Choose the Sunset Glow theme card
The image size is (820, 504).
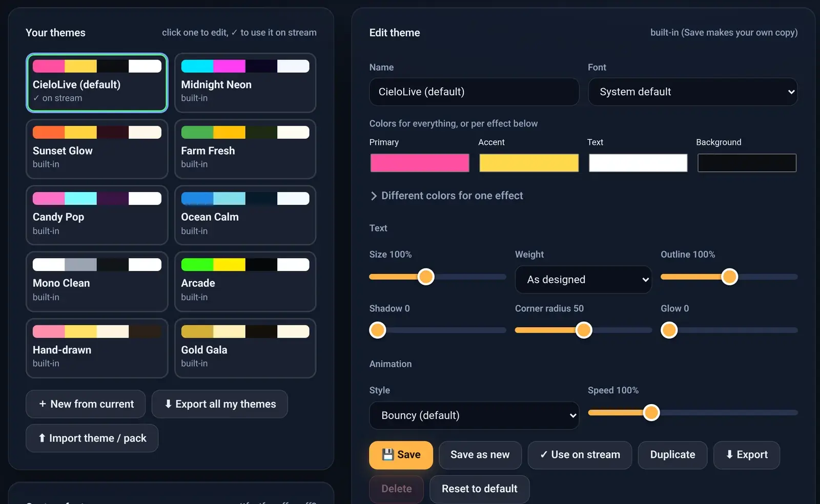click(x=97, y=149)
